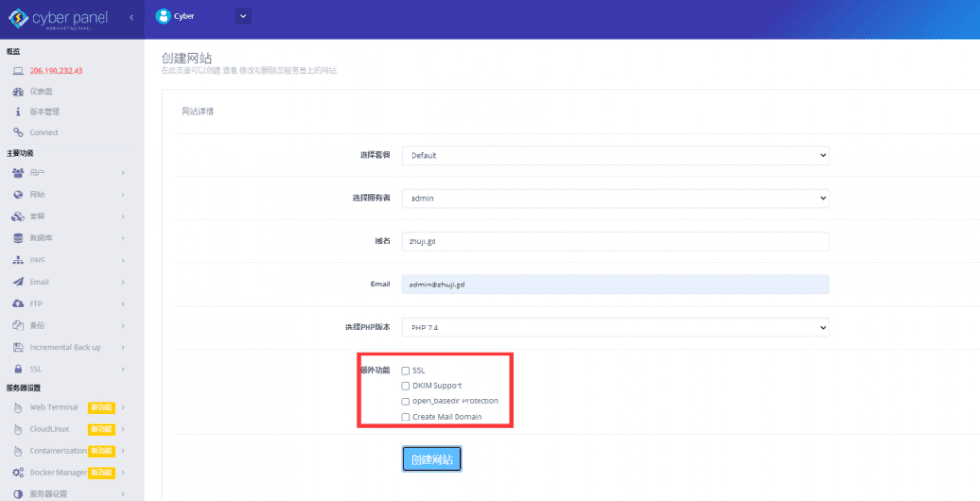Toggle Create Mail Domain checkbox
Image resolution: width=980 pixels, height=501 pixels.
click(406, 417)
